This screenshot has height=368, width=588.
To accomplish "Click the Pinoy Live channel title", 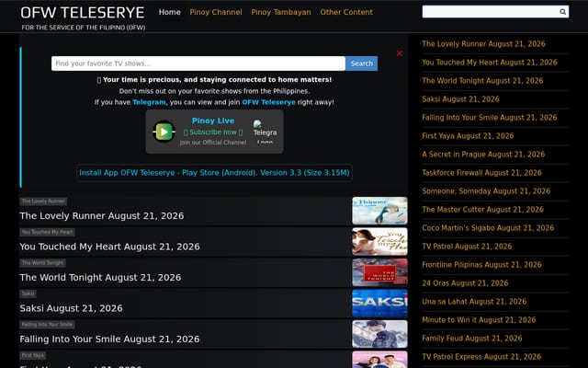I will [x=213, y=121].
